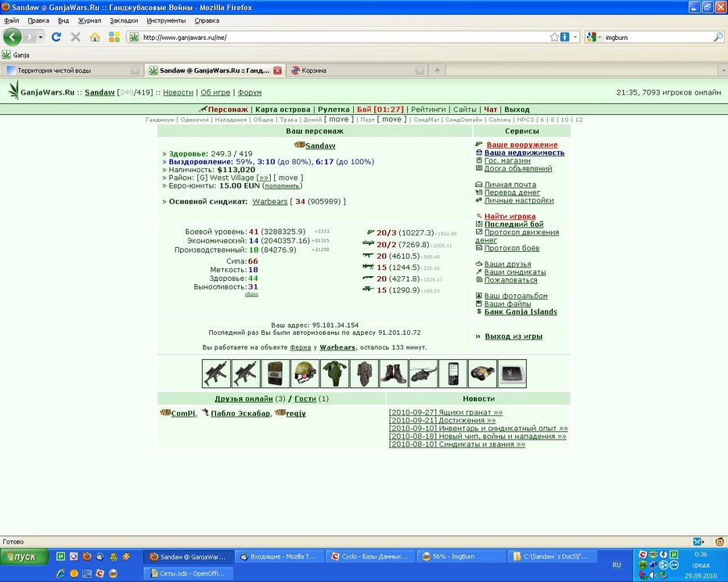Open the Форум link in header
This screenshot has width=728, height=582.
(x=250, y=92)
